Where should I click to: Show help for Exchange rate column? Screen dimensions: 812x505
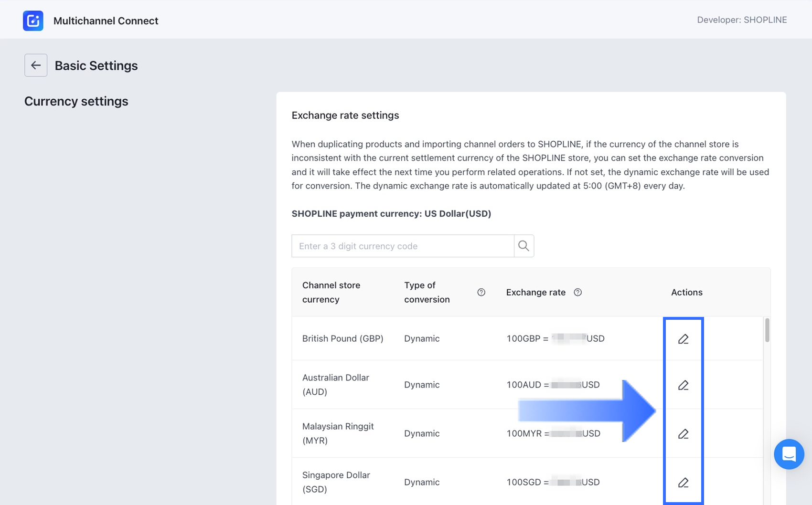(x=577, y=292)
